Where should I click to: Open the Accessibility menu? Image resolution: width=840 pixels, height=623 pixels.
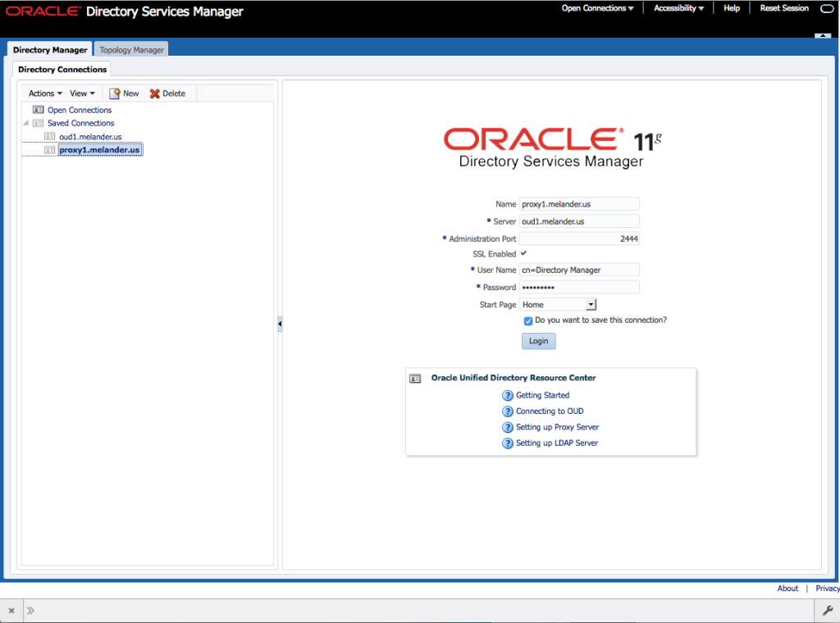678,8
